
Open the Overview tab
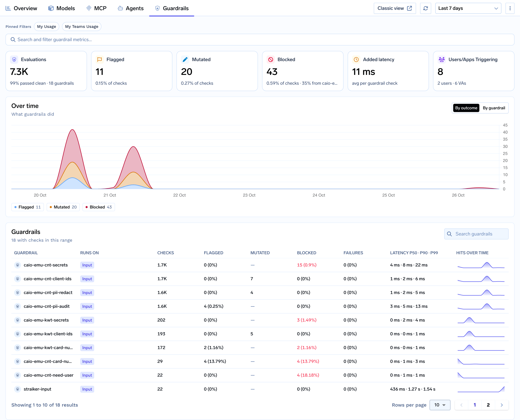[x=21, y=8]
